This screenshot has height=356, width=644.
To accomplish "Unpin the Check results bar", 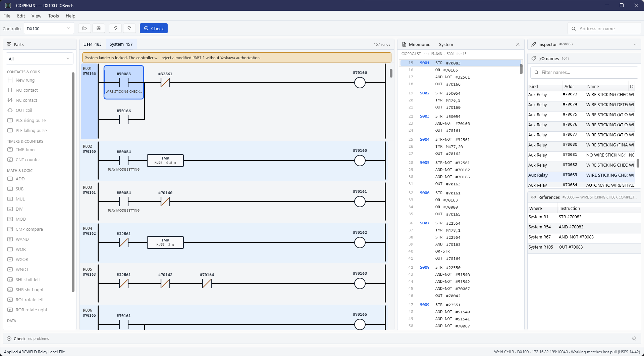I will coord(634,339).
